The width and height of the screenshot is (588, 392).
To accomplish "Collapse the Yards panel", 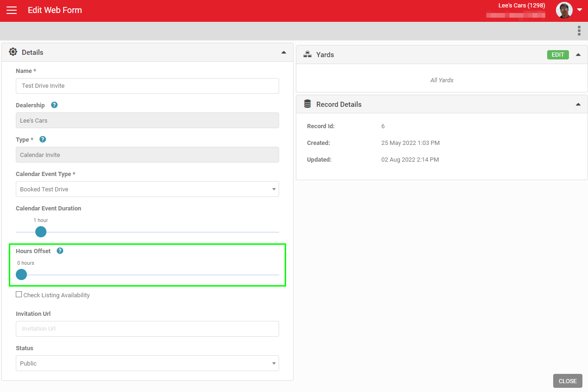I will (578, 55).
